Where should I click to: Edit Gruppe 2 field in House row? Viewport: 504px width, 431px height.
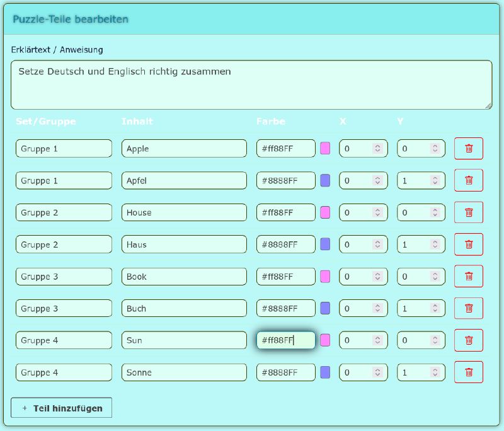[x=64, y=212]
